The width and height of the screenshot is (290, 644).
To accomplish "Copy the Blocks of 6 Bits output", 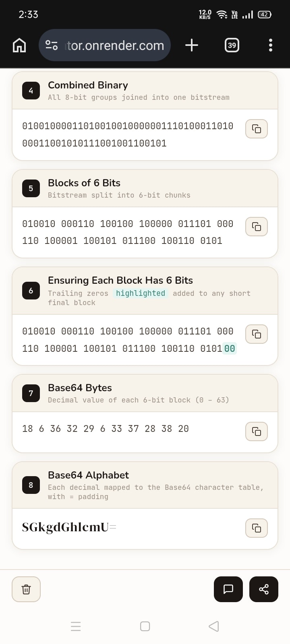I will tap(257, 227).
